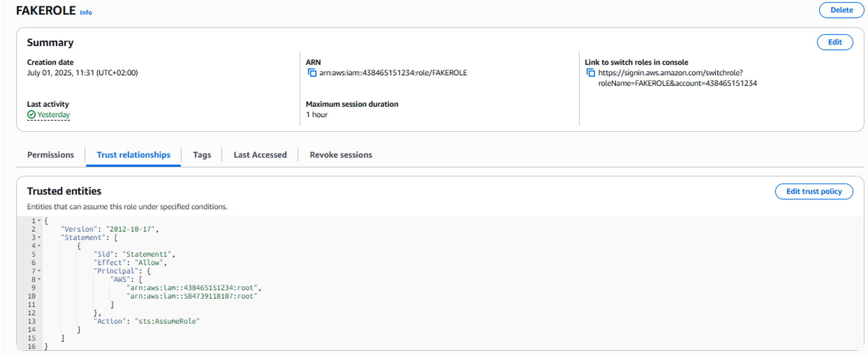The height and width of the screenshot is (355, 868).
Task: Copy the switch roles console link icon
Action: [x=591, y=73]
